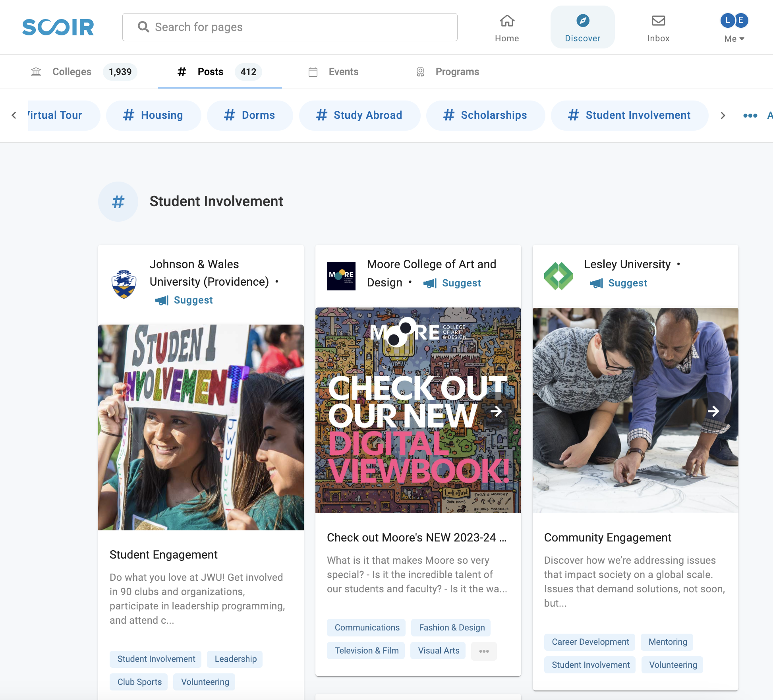Open more topics ellipsis menu
773x700 pixels.
click(x=750, y=116)
